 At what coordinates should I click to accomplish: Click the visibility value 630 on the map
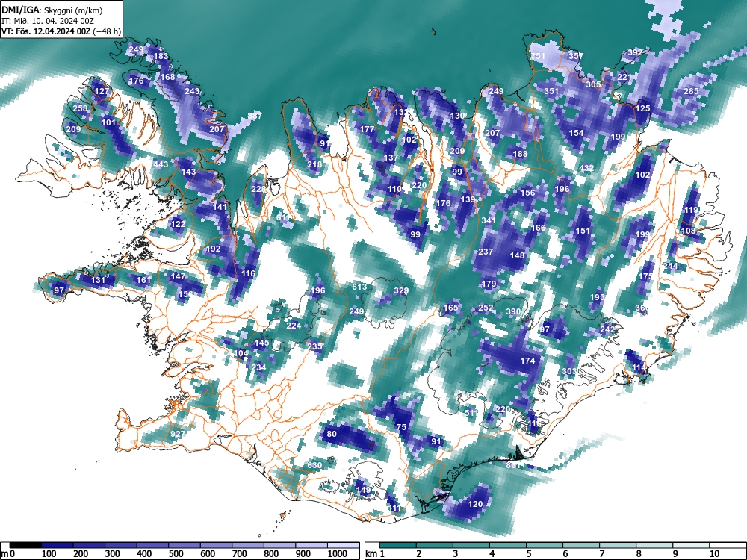(314, 465)
